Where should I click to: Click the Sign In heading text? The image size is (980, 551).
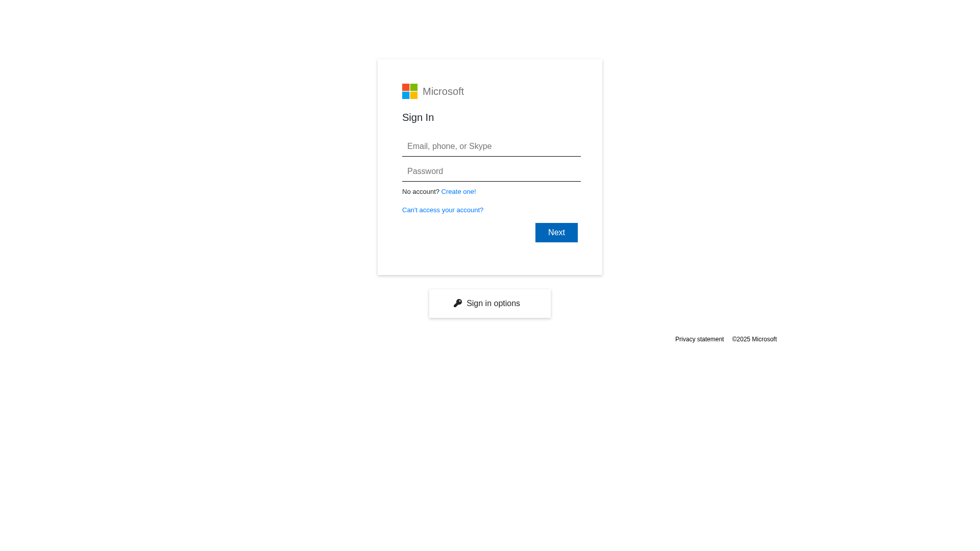pos(418,117)
